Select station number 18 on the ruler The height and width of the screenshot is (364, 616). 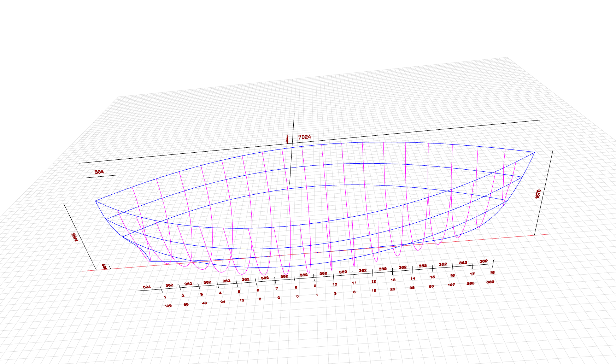[x=492, y=272]
